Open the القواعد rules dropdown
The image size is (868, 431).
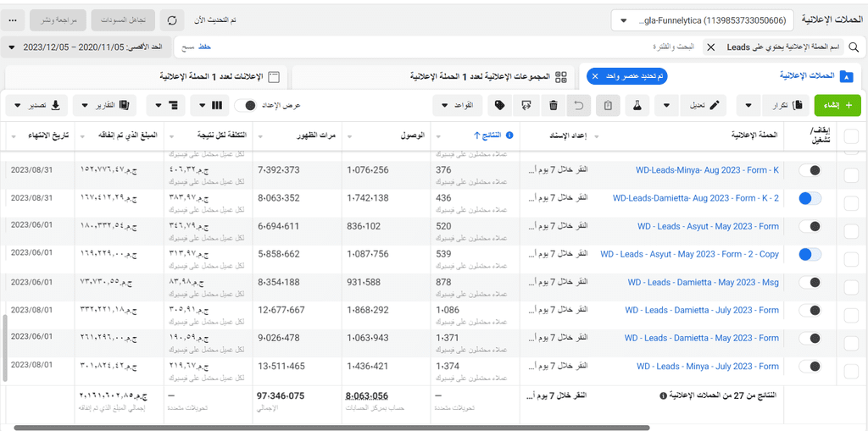(457, 105)
